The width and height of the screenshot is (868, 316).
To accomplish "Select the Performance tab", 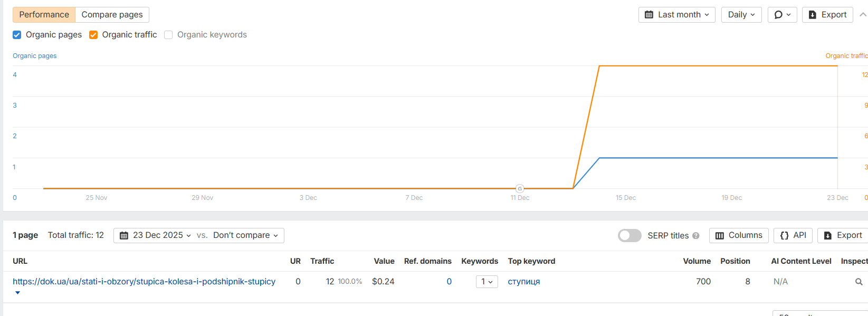I will 44,15.
